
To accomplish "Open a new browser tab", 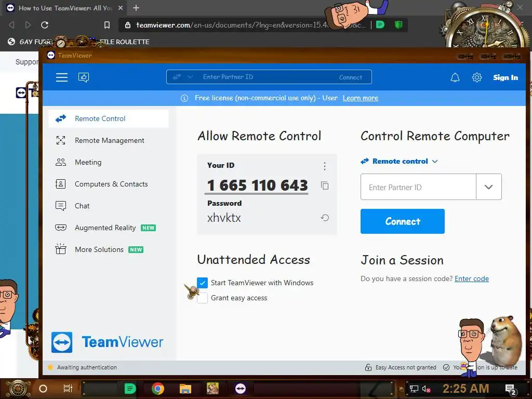I will [136, 8].
